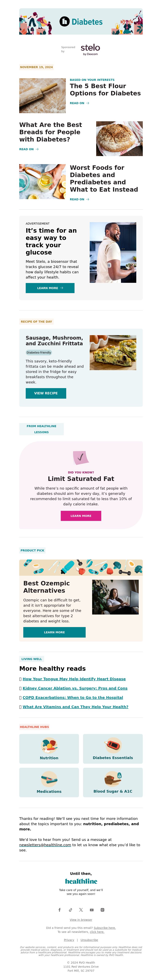Open the YouTube social icon
162x980 pixels.
92,910
